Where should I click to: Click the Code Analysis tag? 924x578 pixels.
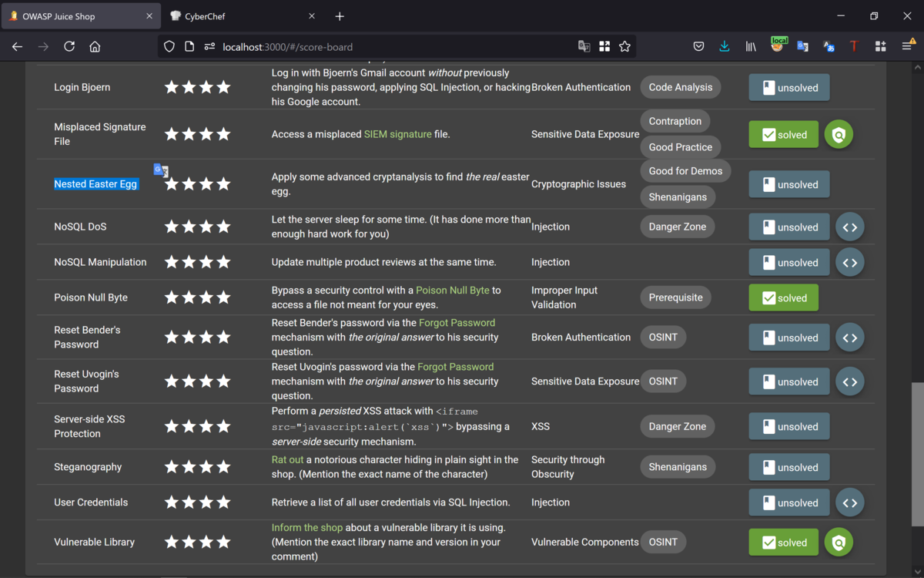[x=681, y=87]
